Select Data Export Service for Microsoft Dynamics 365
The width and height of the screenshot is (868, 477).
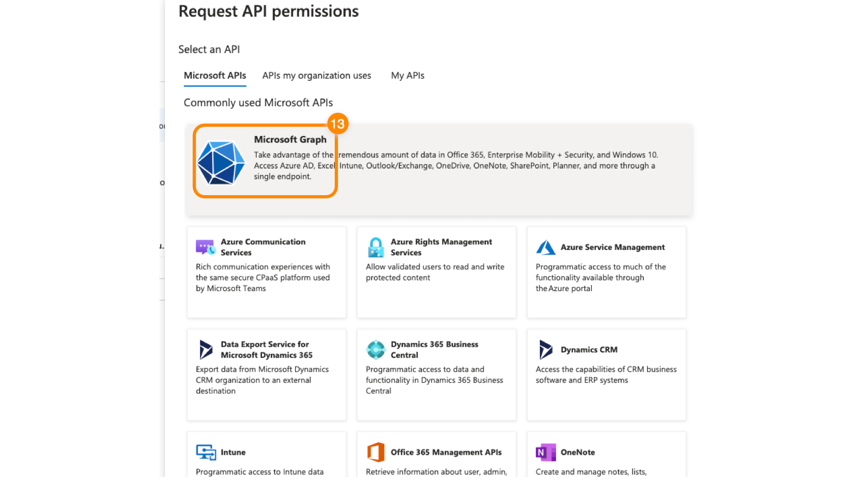point(267,350)
